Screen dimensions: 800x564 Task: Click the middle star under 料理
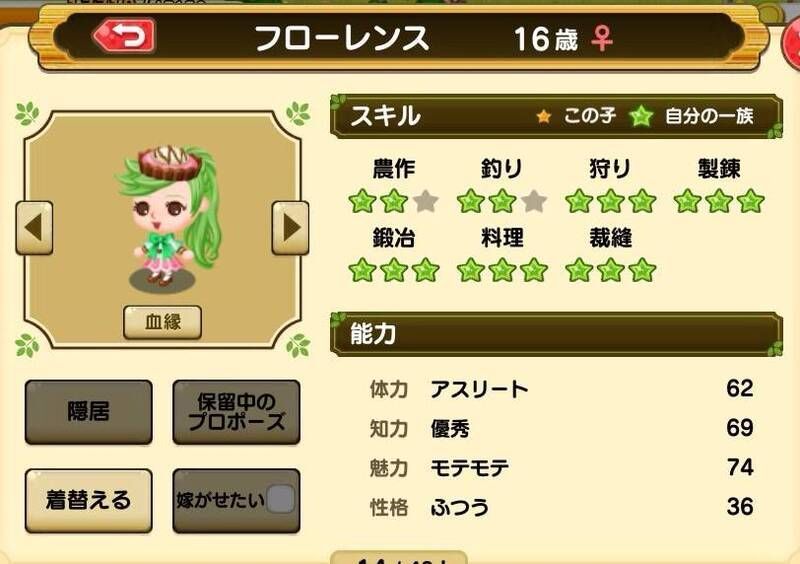click(502, 271)
